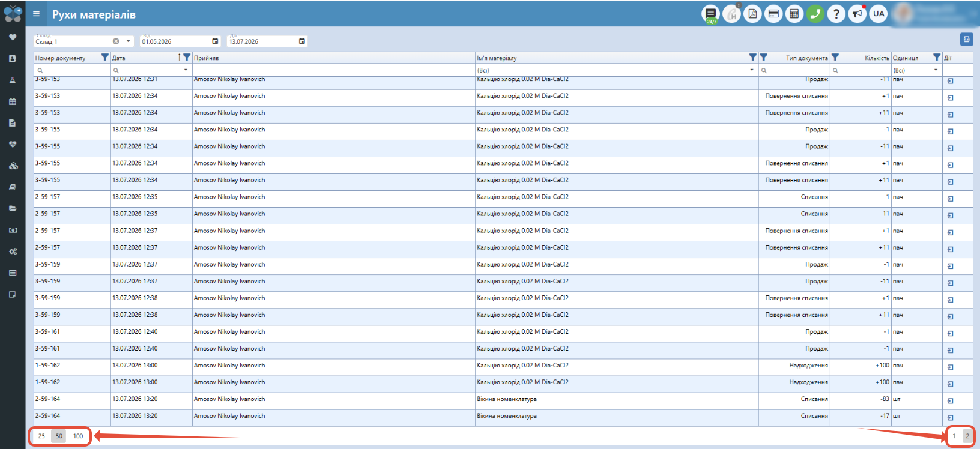Sort by the Тип документа column header
This screenshot has width=980, height=449.
pos(807,58)
